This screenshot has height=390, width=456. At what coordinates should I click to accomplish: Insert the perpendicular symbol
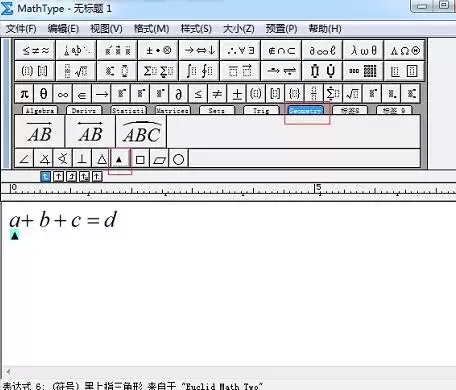pyautogui.click(x=82, y=160)
